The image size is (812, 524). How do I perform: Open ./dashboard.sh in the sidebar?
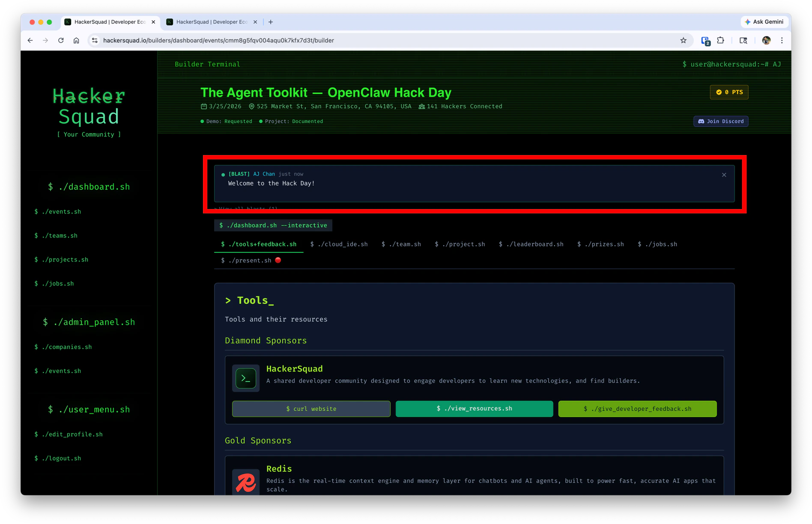(89, 187)
